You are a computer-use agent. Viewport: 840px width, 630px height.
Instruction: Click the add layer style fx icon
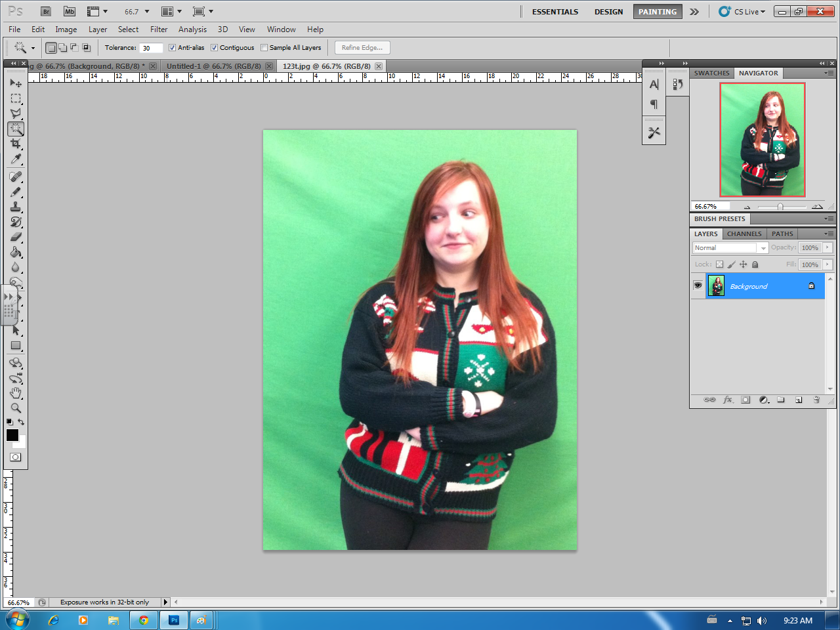(x=728, y=400)
